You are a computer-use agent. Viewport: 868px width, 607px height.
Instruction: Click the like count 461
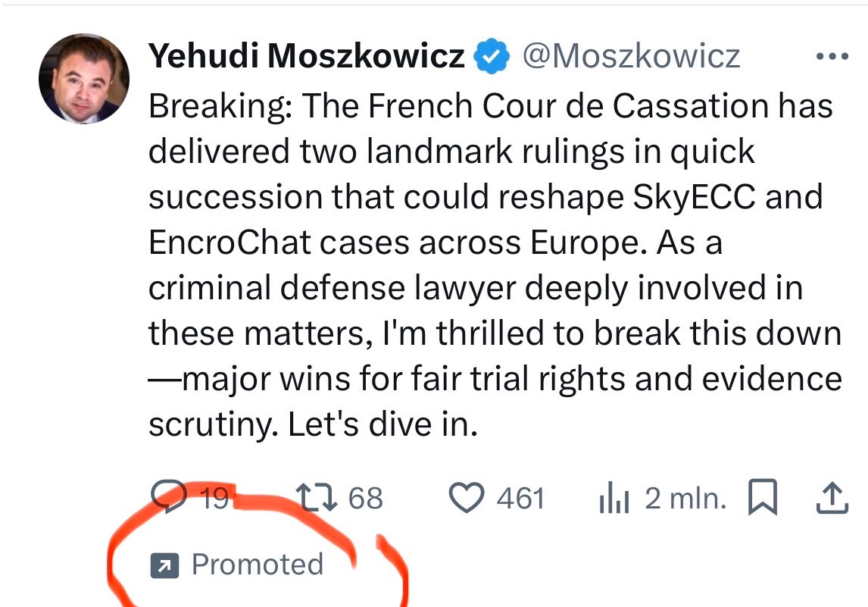(521, 498)
